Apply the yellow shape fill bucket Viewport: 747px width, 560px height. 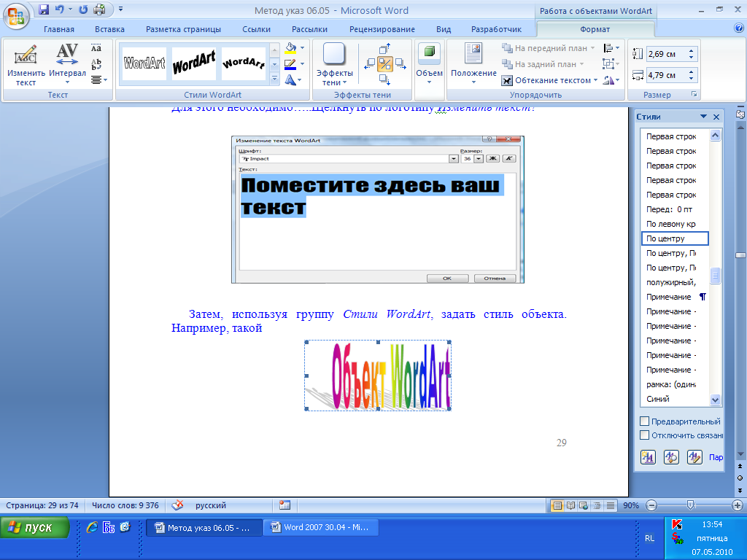(290, 48)
